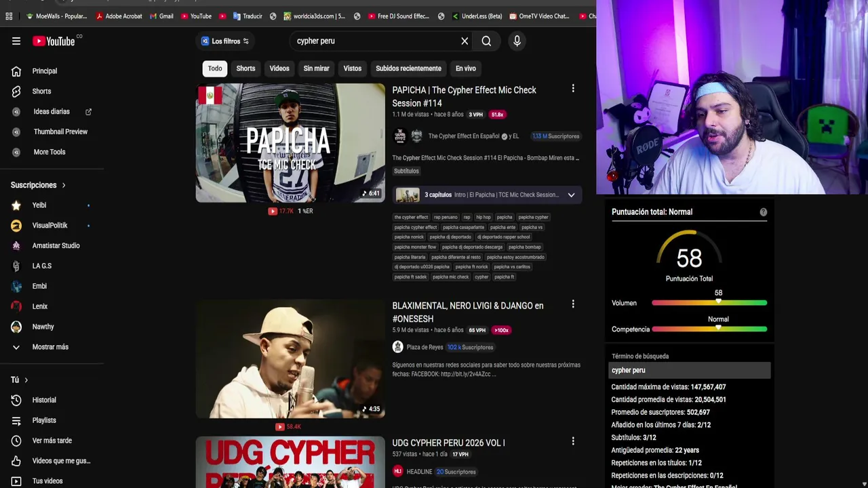Open the VisualPolitik subscription channel
868x488 pixels.
pos(50,226)
